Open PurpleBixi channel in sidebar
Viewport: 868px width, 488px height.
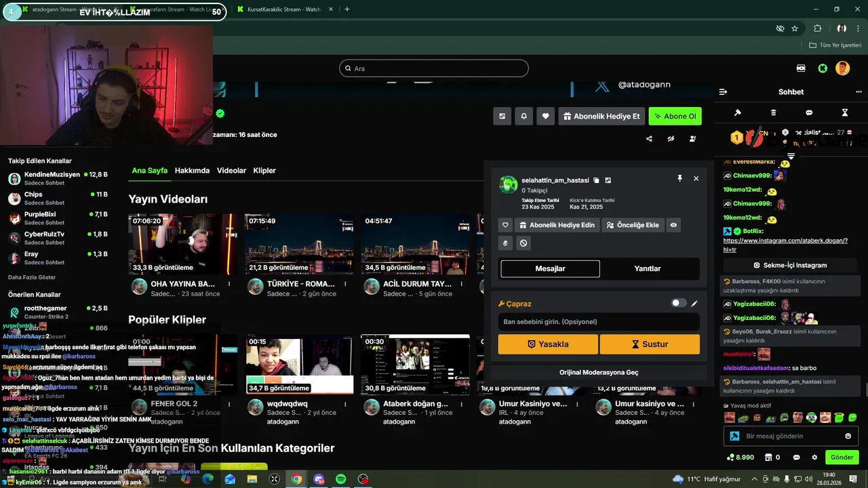pyautogui.click(x=58, y=218)
